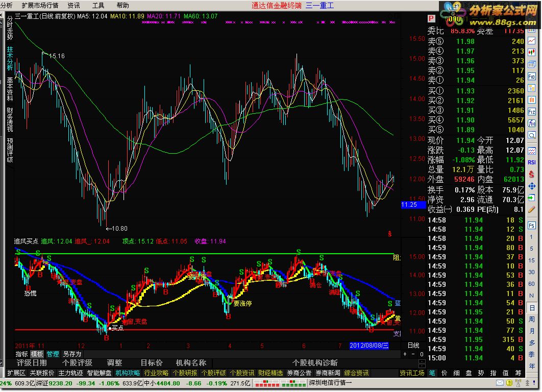This screenshot has width=542, height=392.
Task: Select the 日 daily period
Action: [532, 308]
